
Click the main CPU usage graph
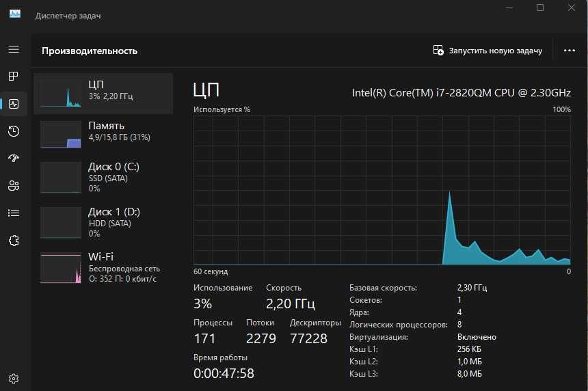(x=382, y=190)
